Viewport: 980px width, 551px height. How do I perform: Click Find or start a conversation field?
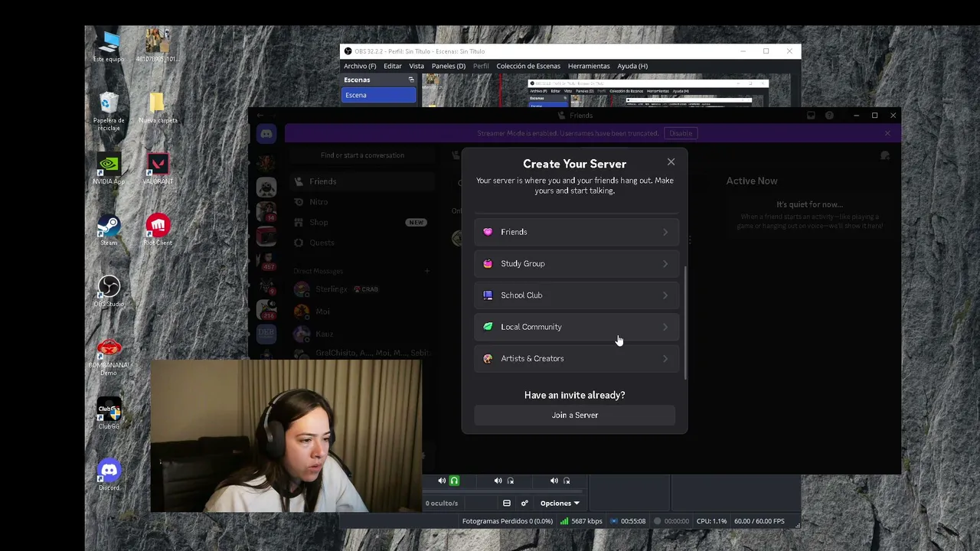pos(362,155)
